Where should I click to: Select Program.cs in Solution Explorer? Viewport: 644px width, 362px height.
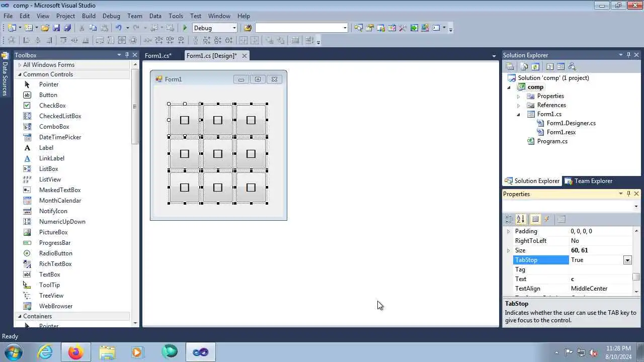[552, 141]
